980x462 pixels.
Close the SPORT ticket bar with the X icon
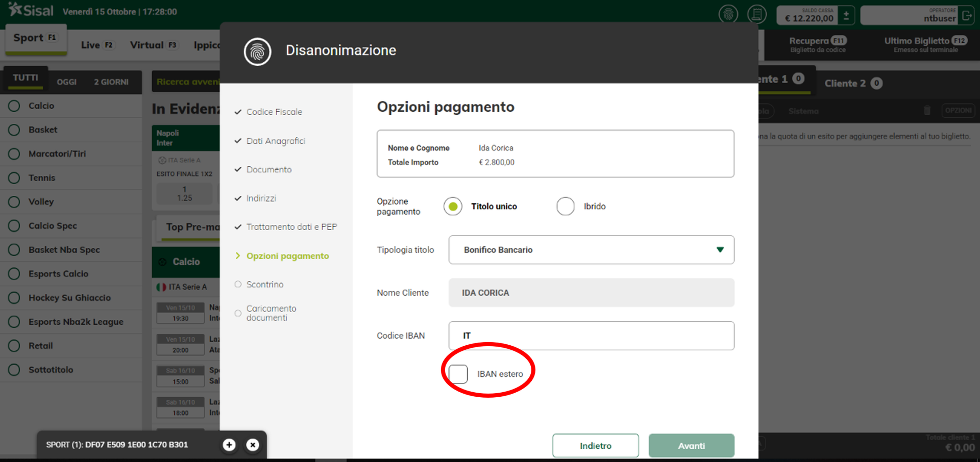point(253,445)
